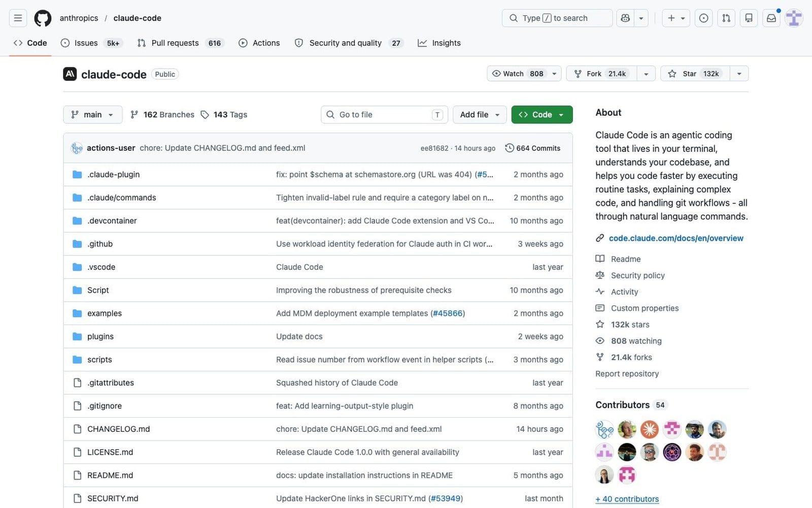Image resolution: width=812 pixels, height=508 pixels.
Task: Click the header search box
Action: 557,18
